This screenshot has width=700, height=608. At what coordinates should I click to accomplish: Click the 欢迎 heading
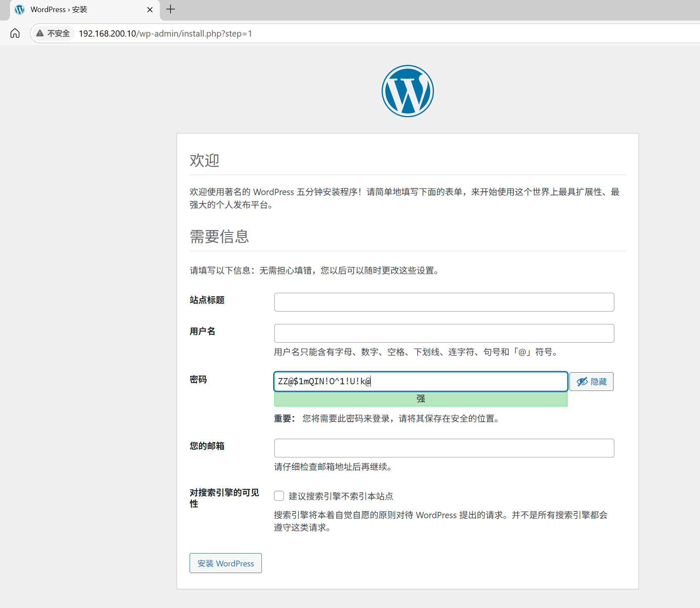[x=205, y=160]
